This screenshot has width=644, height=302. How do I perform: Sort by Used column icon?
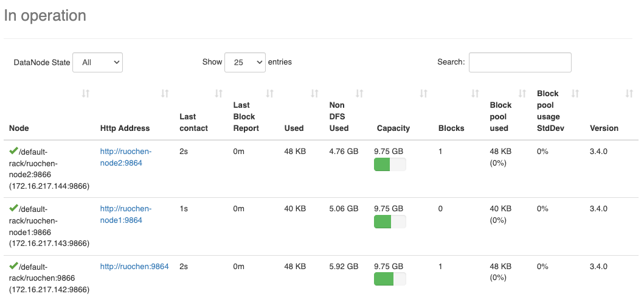pyautogui.click(x=314, y=93)
